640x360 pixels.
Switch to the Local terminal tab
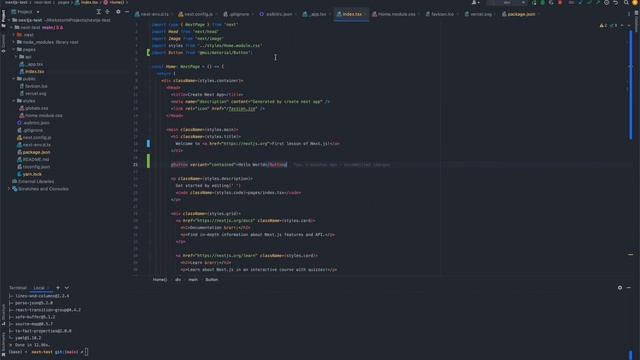[39, 288]
